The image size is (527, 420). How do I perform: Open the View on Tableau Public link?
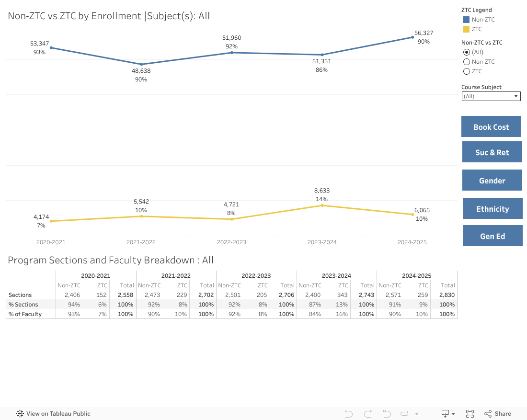pyautogui.click(x=58, y=413)
